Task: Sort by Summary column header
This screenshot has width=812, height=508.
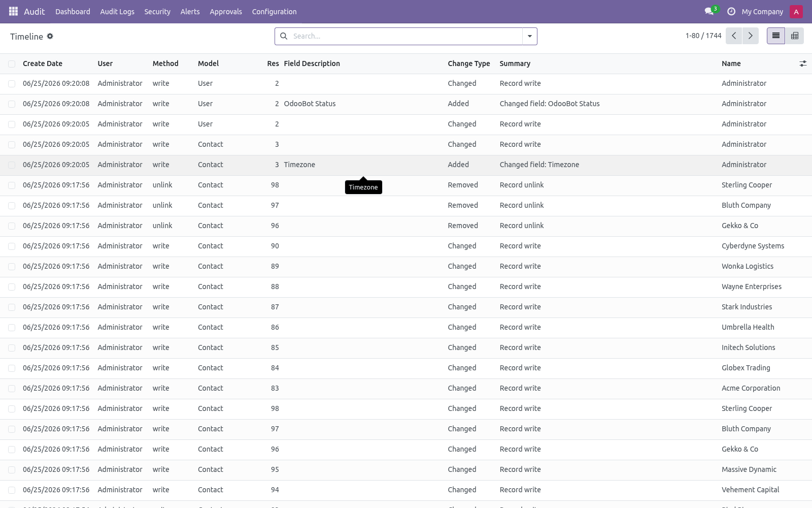Action: point(515,63)
